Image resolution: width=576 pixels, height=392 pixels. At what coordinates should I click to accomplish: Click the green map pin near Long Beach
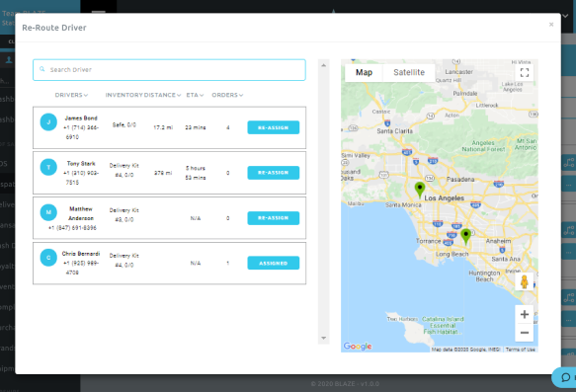tap(465, 237)
